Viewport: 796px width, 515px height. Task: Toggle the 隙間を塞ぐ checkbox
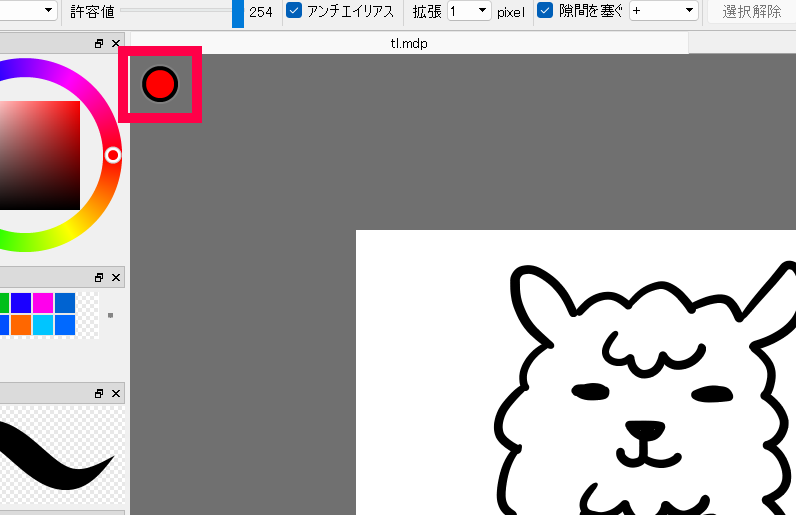[545, 11]
